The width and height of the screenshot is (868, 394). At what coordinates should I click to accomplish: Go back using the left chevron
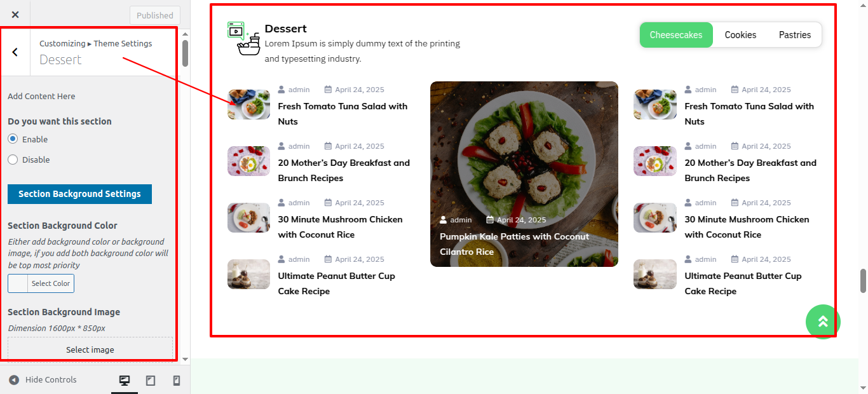[x=15, y=52]
